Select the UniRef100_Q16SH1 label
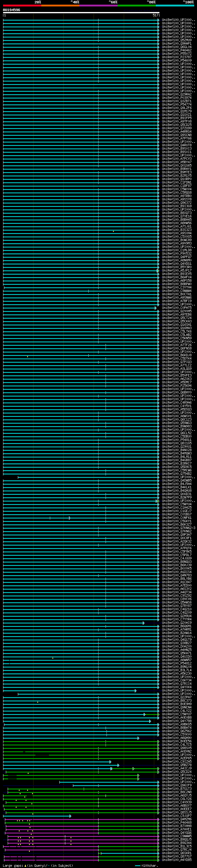The width and height of the screenshot is (197, 868). click(x=177, y=325)
